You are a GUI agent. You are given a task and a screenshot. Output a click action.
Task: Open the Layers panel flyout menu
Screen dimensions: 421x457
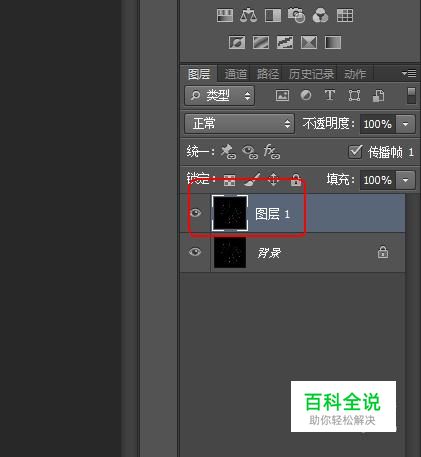409,73
